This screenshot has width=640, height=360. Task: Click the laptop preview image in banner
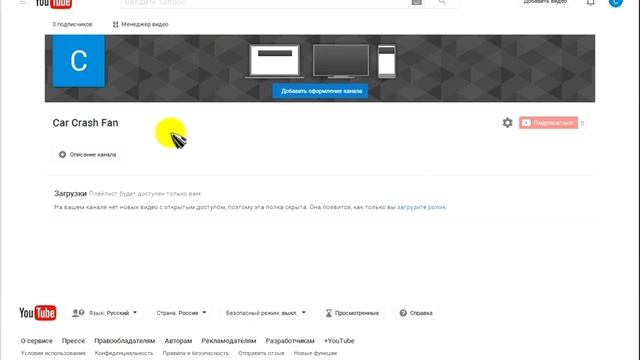[274, 61]
